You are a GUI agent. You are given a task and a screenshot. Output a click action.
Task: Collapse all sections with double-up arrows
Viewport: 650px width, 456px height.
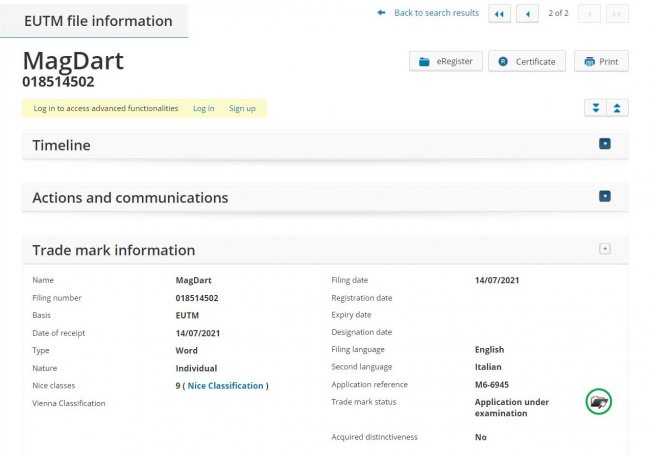pos(617,108)
